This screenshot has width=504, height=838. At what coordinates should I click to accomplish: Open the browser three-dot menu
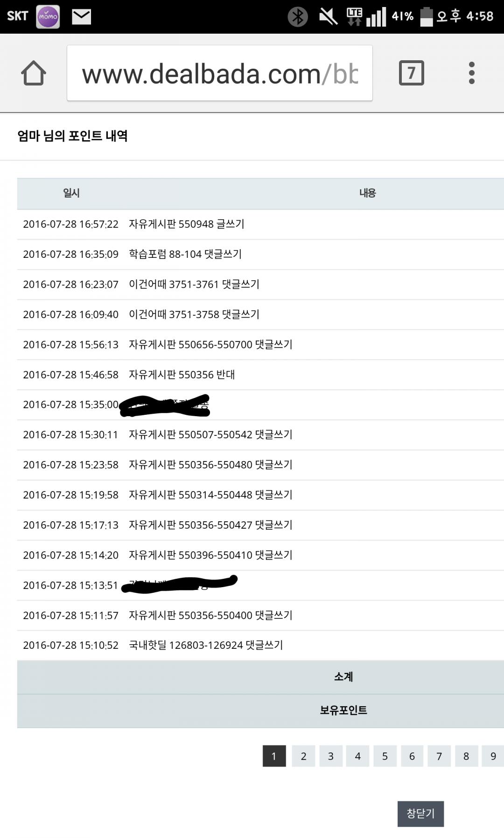point(472,73)
